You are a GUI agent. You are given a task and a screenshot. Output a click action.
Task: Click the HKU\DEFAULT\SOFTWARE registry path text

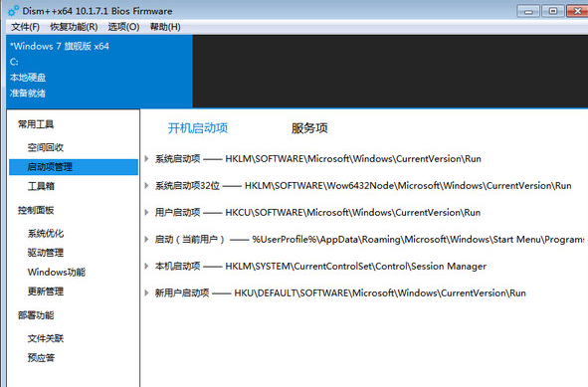[x=380, y=292]
